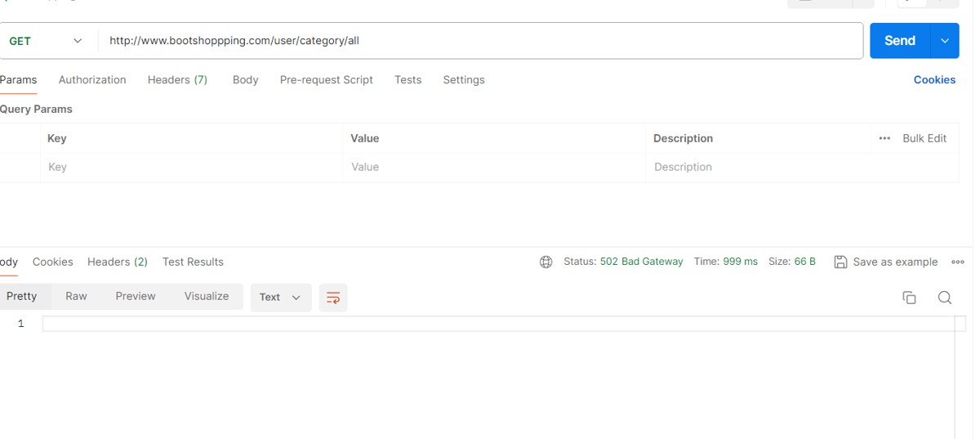Open the Text format dropdown
The image size is (980, 439).
click(280, 298)
